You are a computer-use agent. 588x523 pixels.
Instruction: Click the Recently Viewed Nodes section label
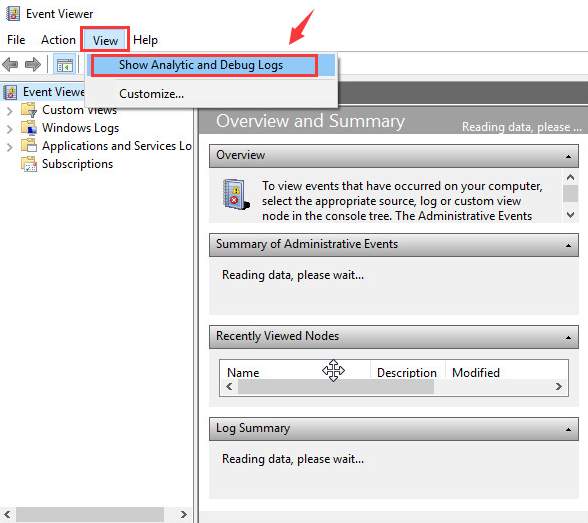[278, 336]
